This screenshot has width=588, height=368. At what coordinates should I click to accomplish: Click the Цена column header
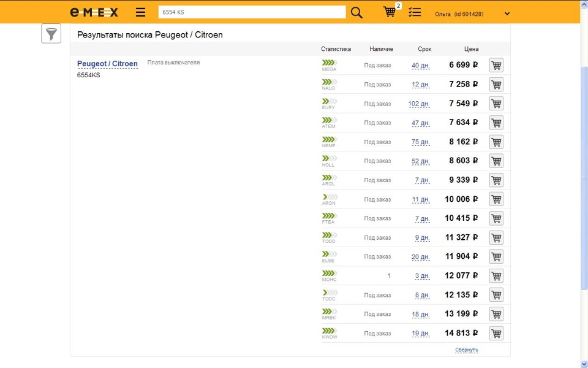coord(471,49)
